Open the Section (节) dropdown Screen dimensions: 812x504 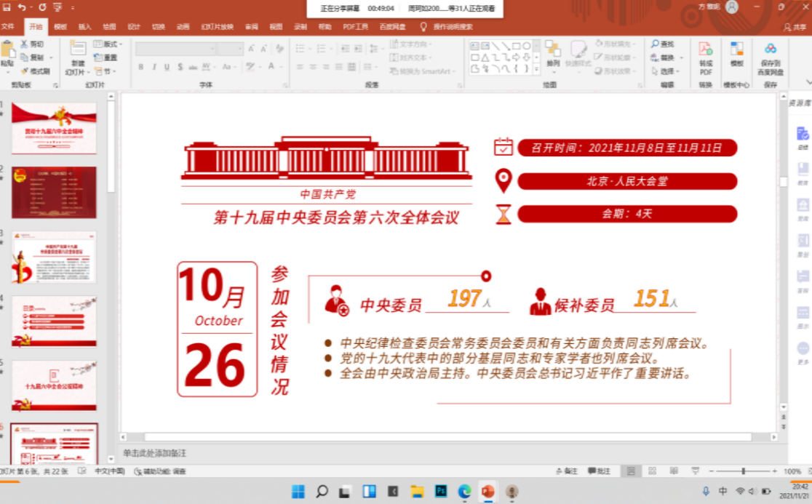[x=108, y=71]
